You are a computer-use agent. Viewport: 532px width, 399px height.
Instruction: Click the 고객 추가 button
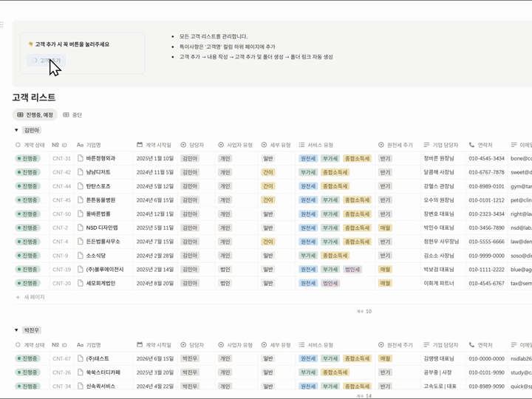[46, 61]
